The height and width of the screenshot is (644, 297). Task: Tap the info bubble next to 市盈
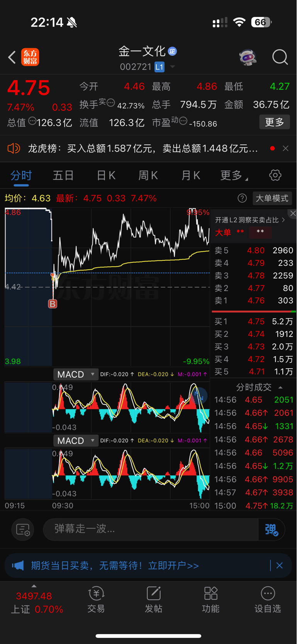[x=183, y=121]
